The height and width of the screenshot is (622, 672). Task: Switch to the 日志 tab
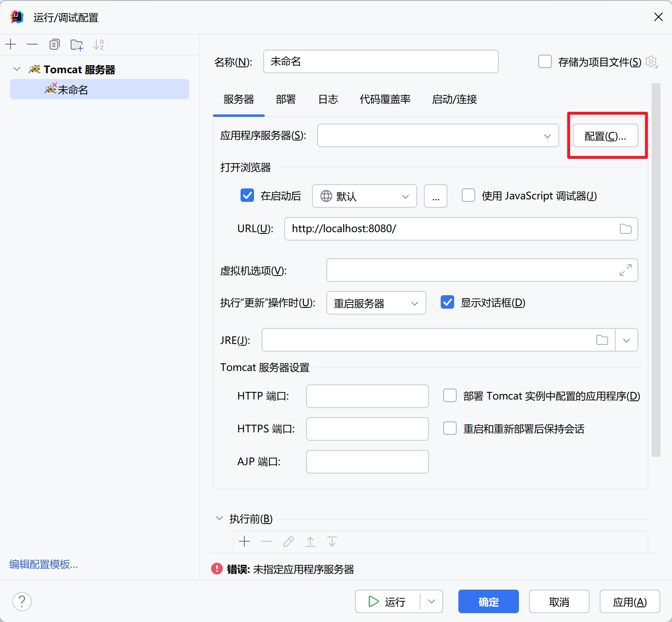[x=328, y=99]
